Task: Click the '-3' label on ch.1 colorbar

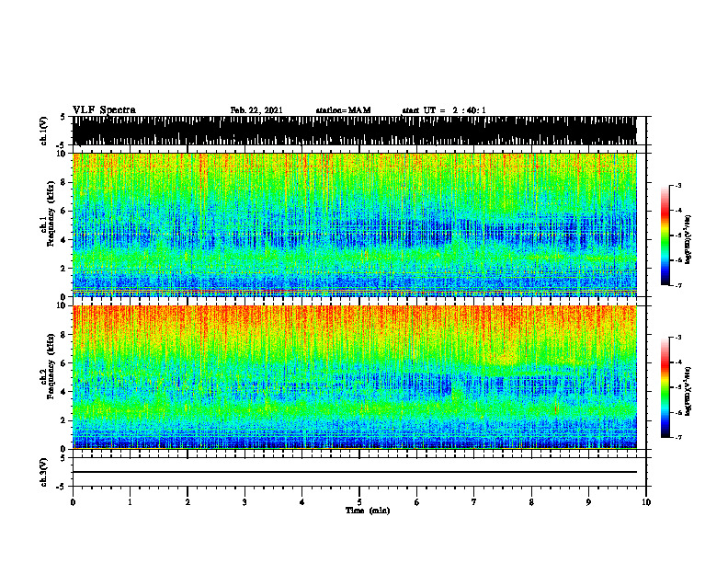Action: point(677,185)
